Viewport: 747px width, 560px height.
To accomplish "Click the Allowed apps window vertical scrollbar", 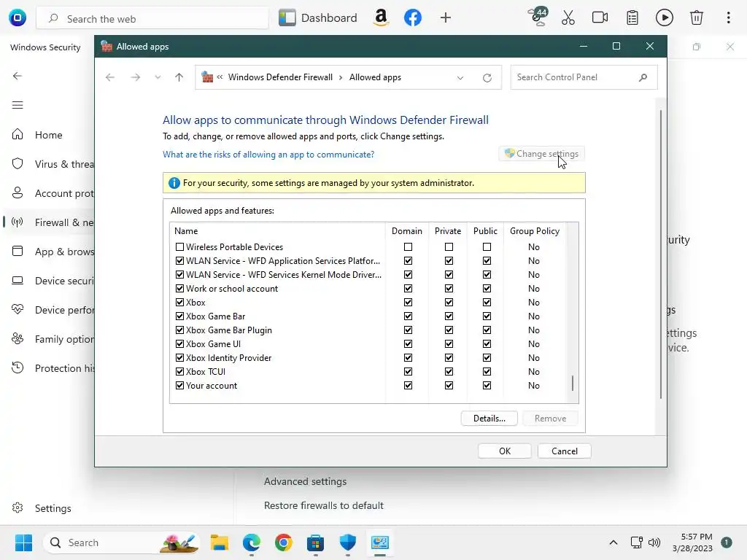I will point(661,254).
